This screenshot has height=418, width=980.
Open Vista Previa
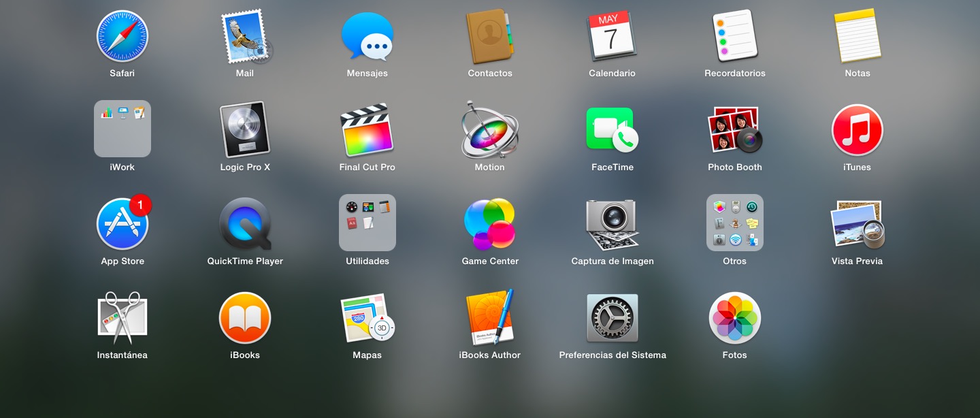click(x=857, y=224)
